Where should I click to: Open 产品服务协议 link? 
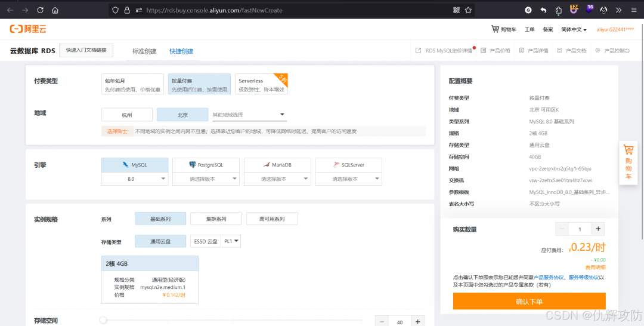click(x=549, y=278)
